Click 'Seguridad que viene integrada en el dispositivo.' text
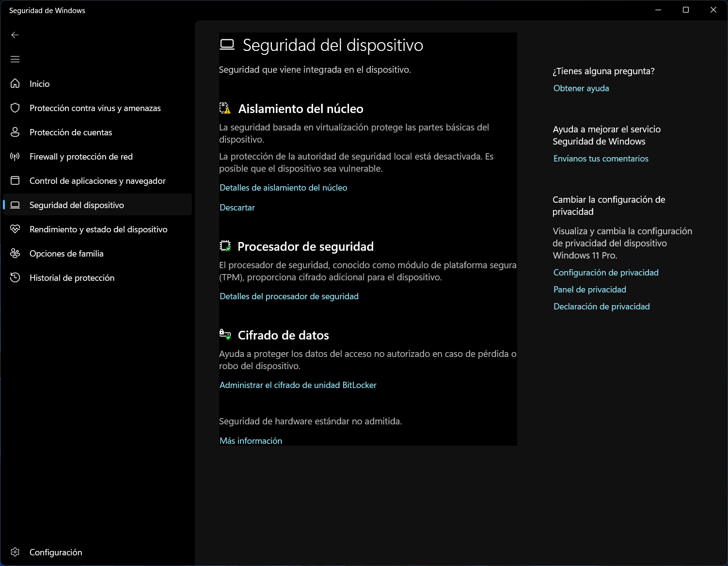The image size is (728, 566). coord(315,70)
